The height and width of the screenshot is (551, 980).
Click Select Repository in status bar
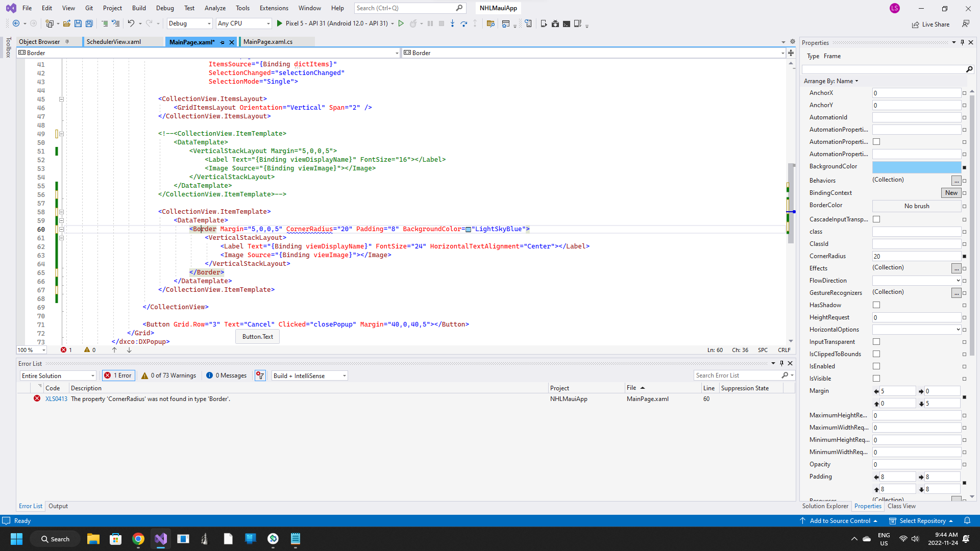pos(921,521)
